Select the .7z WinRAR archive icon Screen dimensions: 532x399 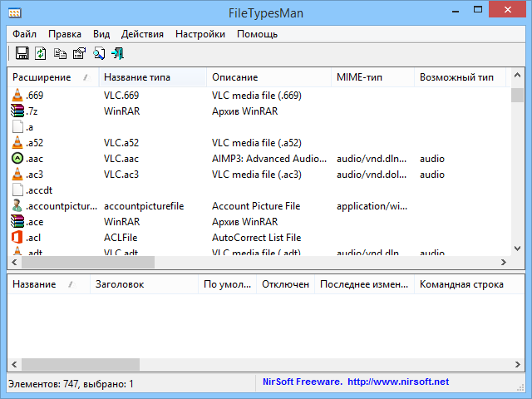(x=17, y=111)
